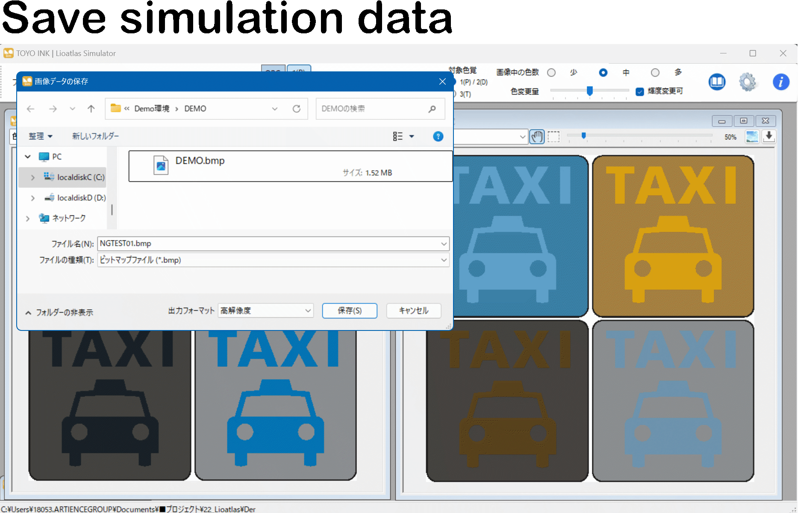Open the 整理 menu
Image resolution: width=812 pixels, height=513 pixels.
point(41,136)
